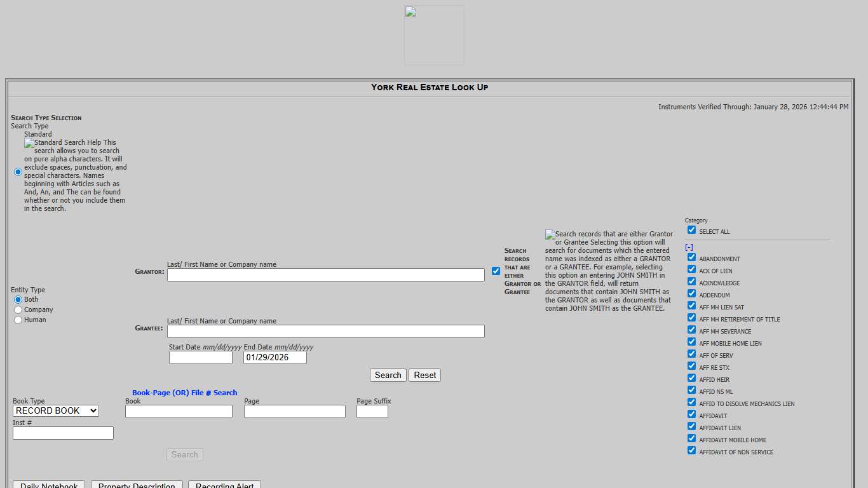This screenshot has width=868, height=488.
Task: Uncheck the SELECT ALL category checkbox
Action: pos(691,229)
